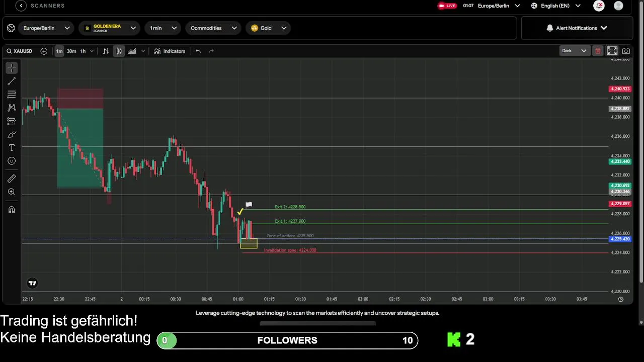
Task: Open the user profile avatar
Action: point(618,6)
